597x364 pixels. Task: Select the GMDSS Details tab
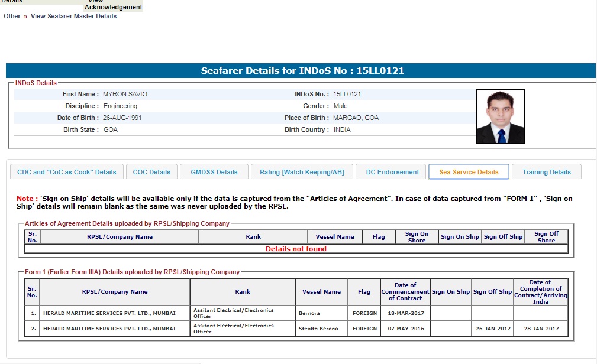214,172
